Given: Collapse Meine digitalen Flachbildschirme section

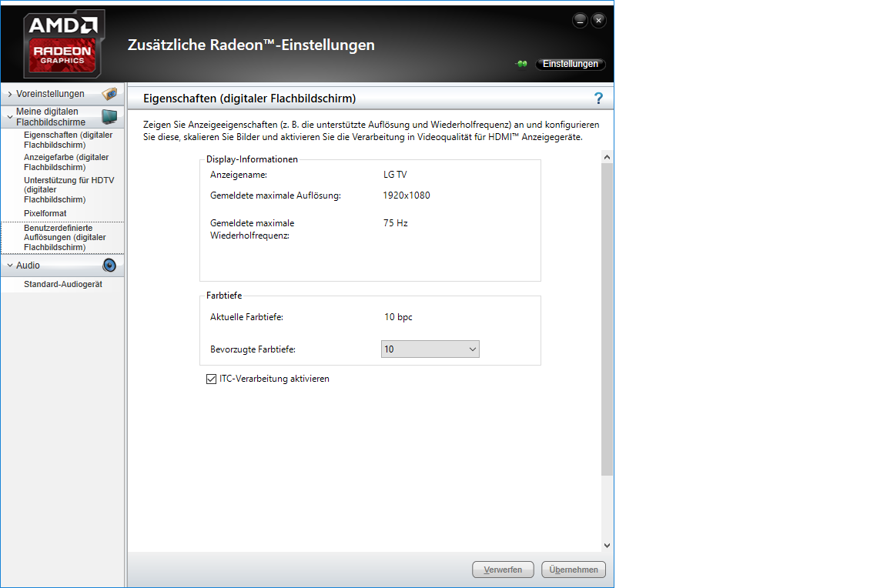Looking at the screenshot, I should point(9,117).
